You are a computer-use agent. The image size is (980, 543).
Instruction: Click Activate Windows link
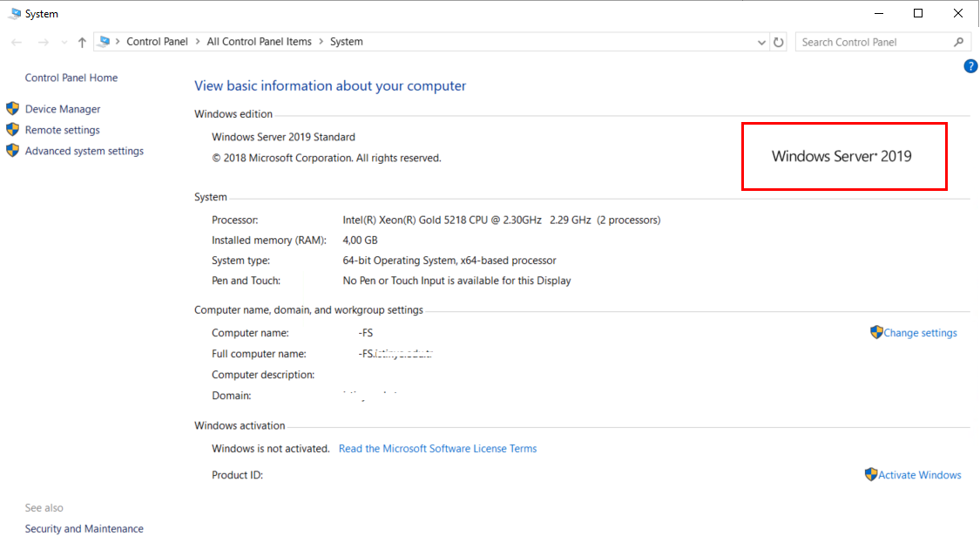pyautogui.click(x=919, y=475)
